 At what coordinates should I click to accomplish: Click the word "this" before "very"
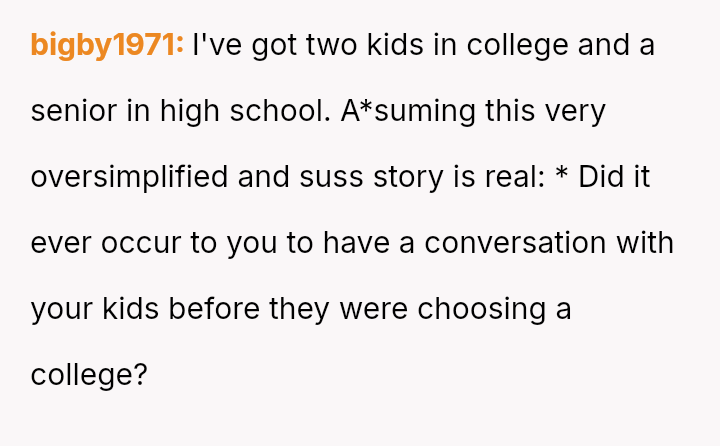click(509, 111)
